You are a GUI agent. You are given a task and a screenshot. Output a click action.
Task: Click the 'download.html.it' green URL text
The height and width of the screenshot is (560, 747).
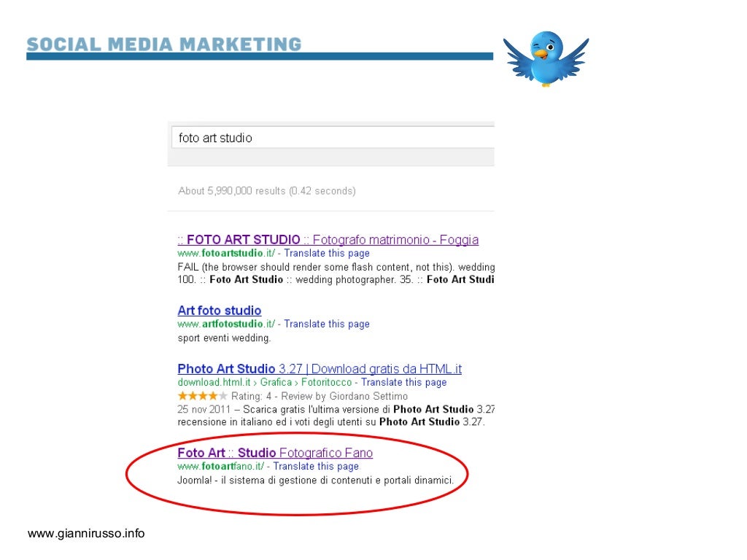[x=214, y=382]
